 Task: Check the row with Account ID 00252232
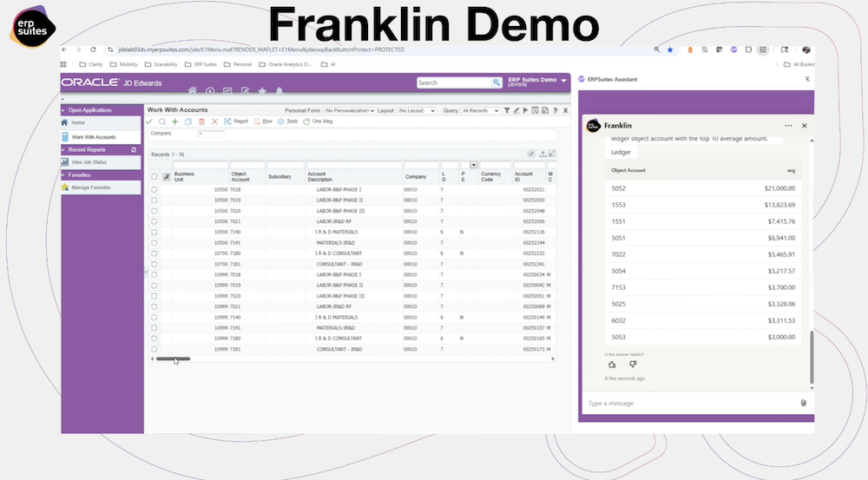tap(155, 253)
